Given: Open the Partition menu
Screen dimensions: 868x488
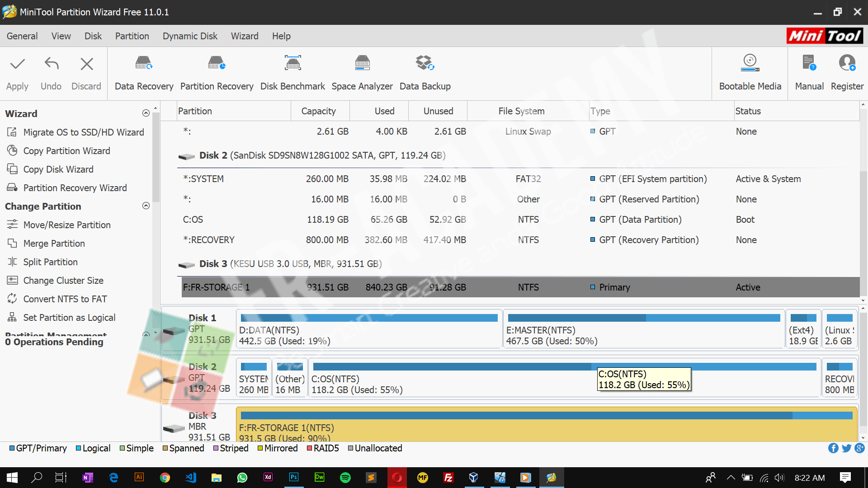Looking at the screenshot, I should pos(132,36).
